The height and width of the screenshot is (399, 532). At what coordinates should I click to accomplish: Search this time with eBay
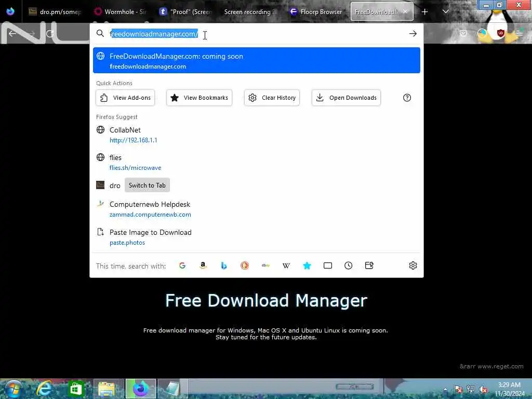pos(265,265)
